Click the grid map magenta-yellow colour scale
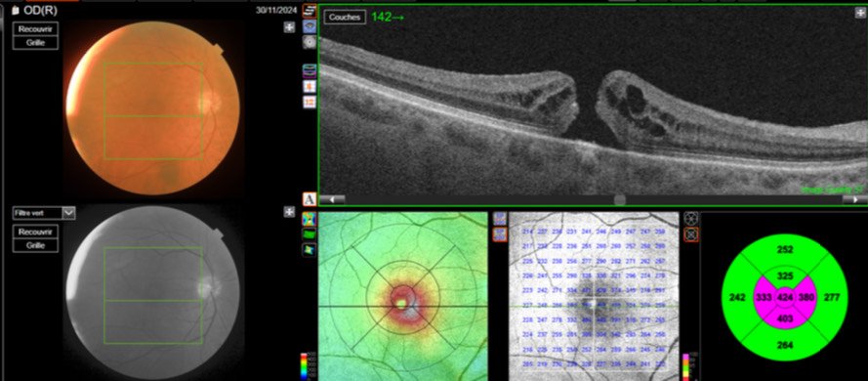Viewport: 868px width, 381px height. pos(685,366)
